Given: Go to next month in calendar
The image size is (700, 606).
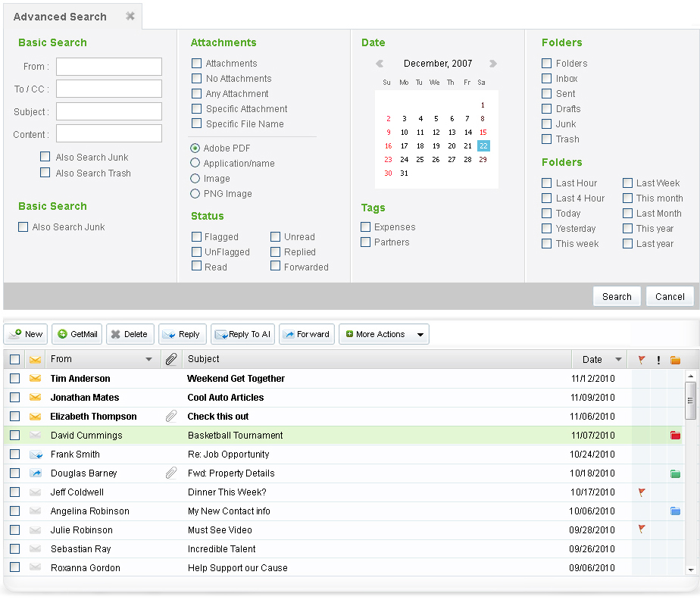Looking at the screenshot, I should point(493,64).
